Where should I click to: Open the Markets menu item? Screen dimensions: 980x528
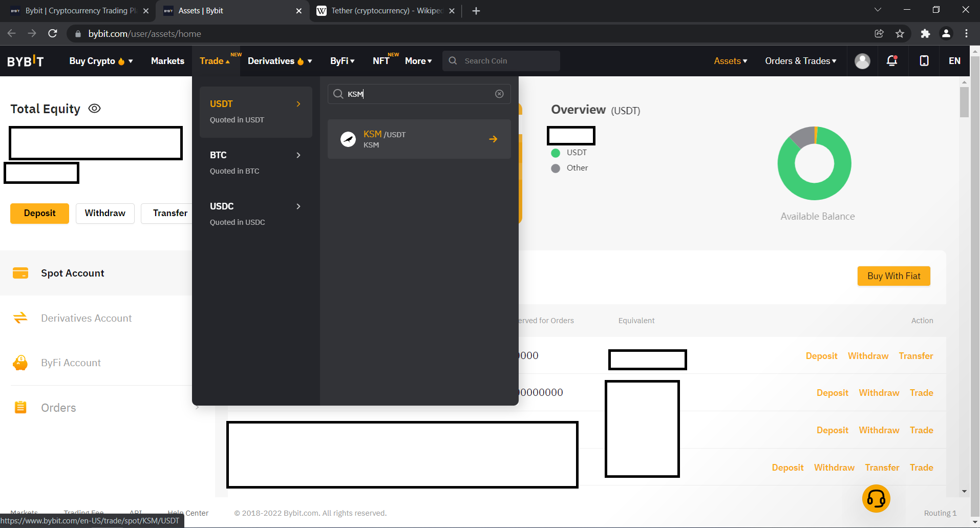(x=167, y=61)
